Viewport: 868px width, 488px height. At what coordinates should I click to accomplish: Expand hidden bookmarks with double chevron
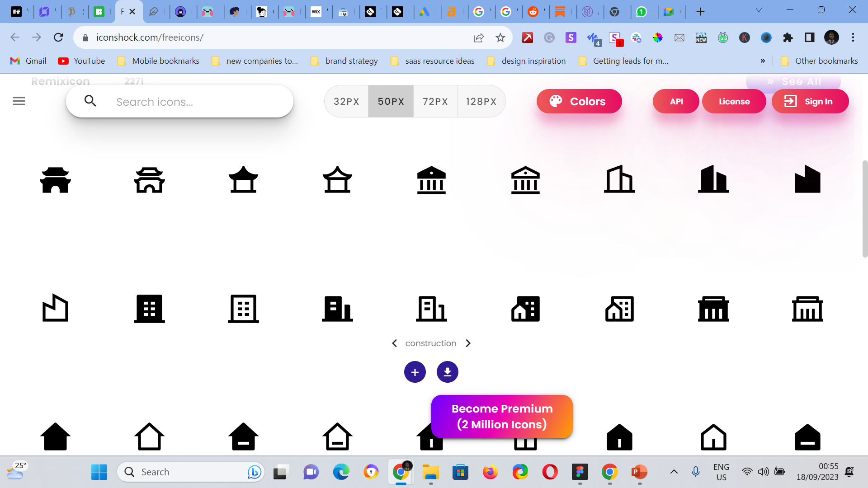click(x=763, y=61)
